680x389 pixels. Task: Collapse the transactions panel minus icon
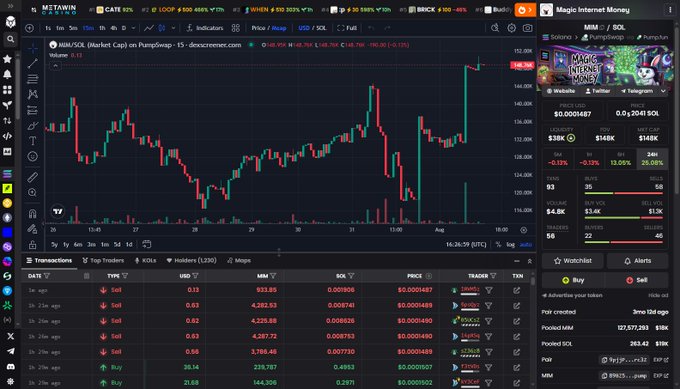[x=517, y=261]
